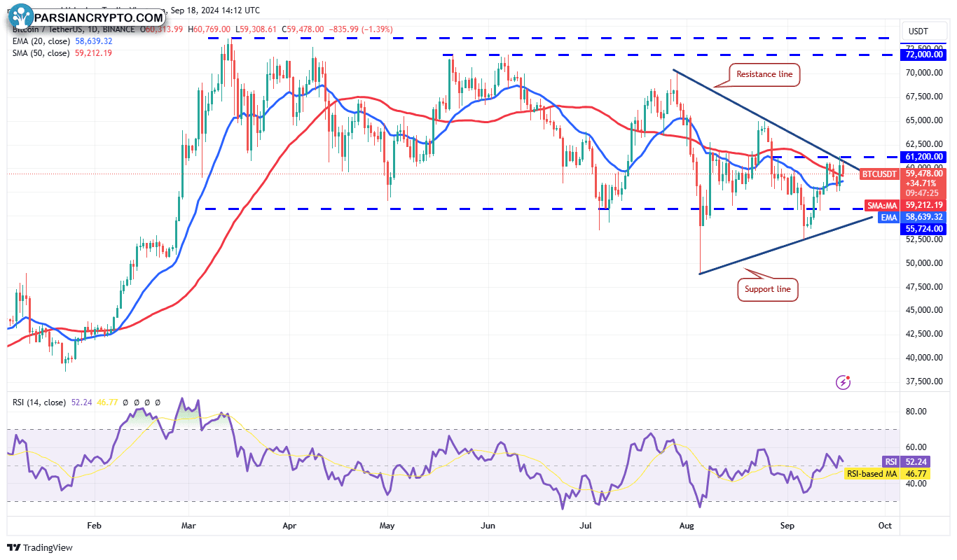Open the TradingView logo link
This screenshot has height=560, width=957.
tap(40, 547)
